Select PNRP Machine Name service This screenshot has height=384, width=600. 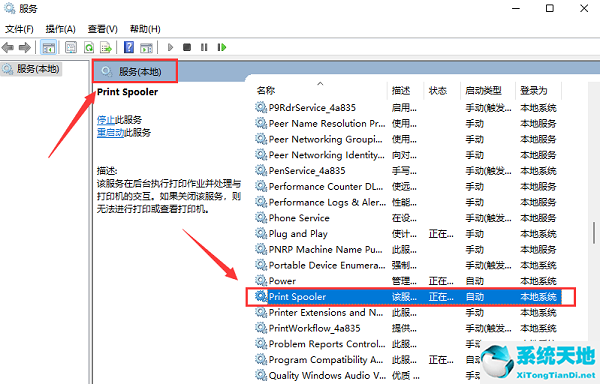pos(408,249)
